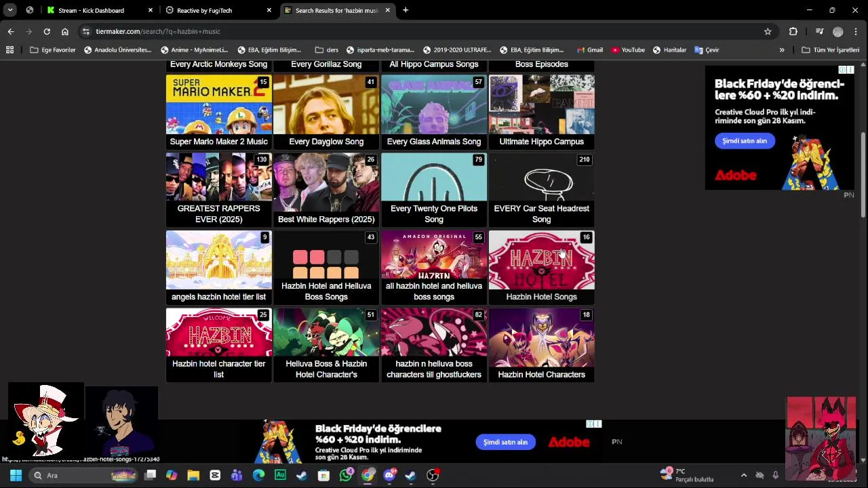Open the browser home page icon
Viewport: 868px width, 488px height.
point(65,31)
